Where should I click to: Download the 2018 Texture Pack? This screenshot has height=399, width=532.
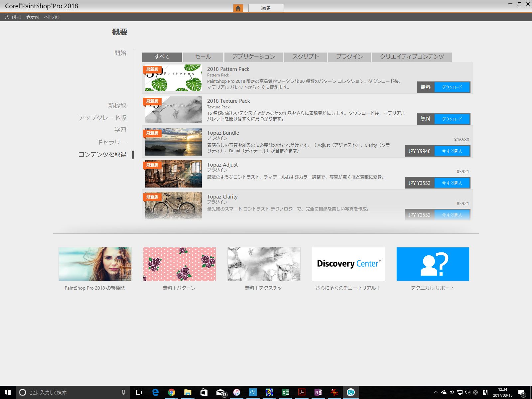coord(452,119)
